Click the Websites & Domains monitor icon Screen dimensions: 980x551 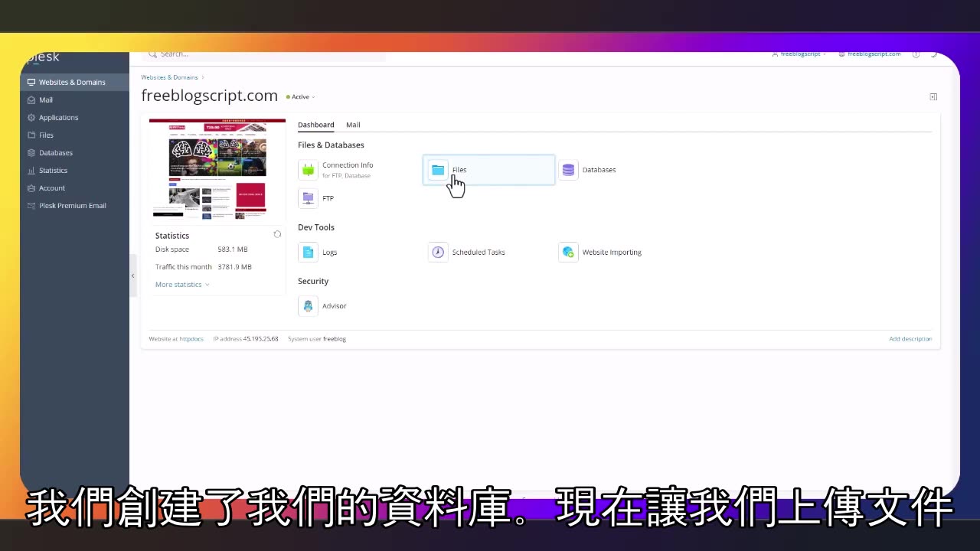[x=31, y=82]
